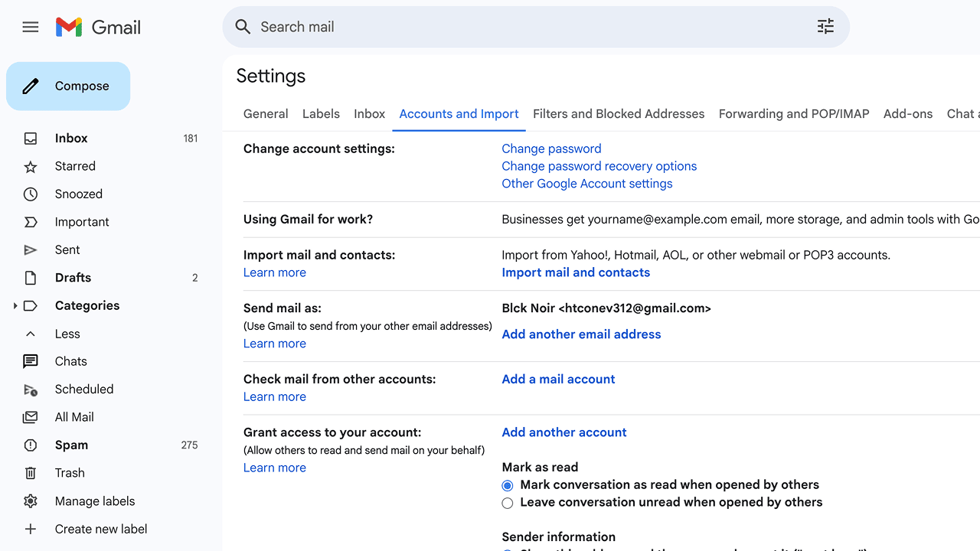
Task: Open Learn more under Grant access
Action: tap(275, 468)
